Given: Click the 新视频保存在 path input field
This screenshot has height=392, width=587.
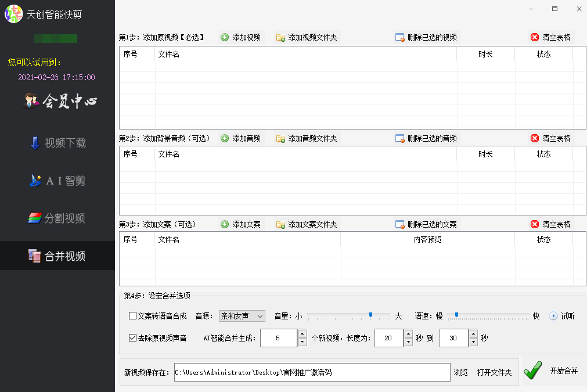Looking at the screenshot, I should [x=312, y=372].
